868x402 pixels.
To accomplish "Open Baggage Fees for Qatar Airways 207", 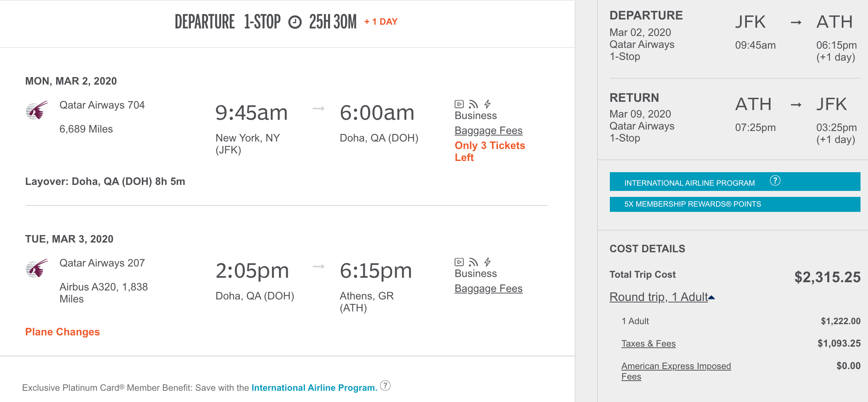I will (488, 289).
